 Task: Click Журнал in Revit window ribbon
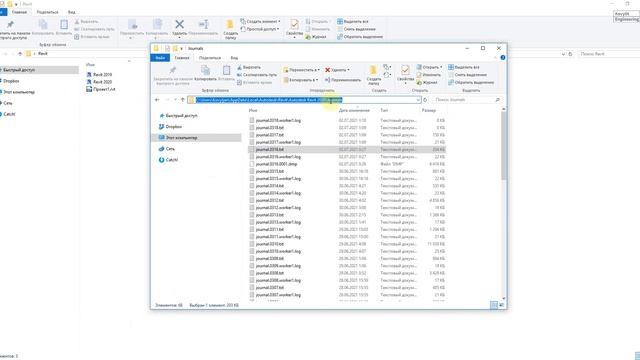(x=316, y=37)
